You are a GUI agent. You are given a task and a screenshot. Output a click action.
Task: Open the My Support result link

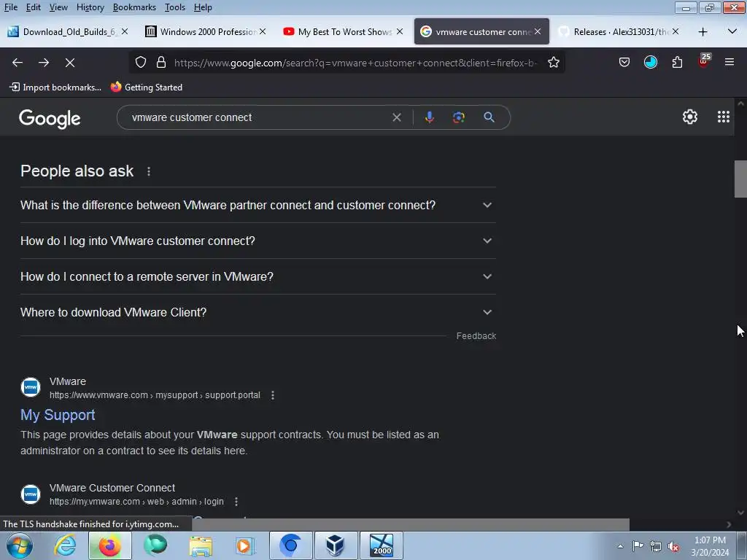[58, 415]
